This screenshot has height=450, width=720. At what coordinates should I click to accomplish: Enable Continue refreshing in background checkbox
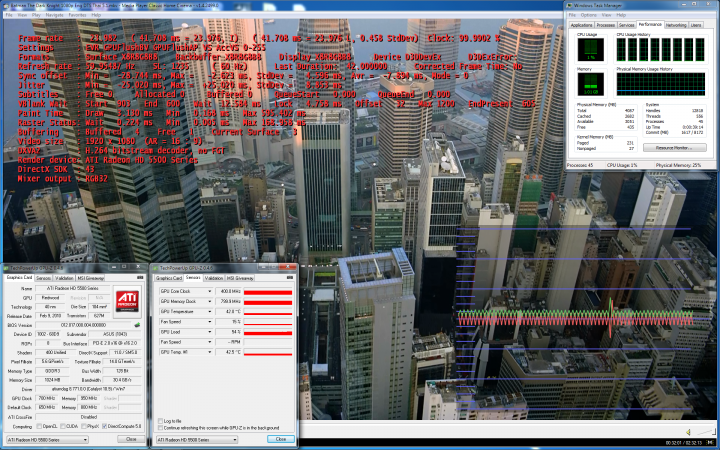tap(160, 428)
